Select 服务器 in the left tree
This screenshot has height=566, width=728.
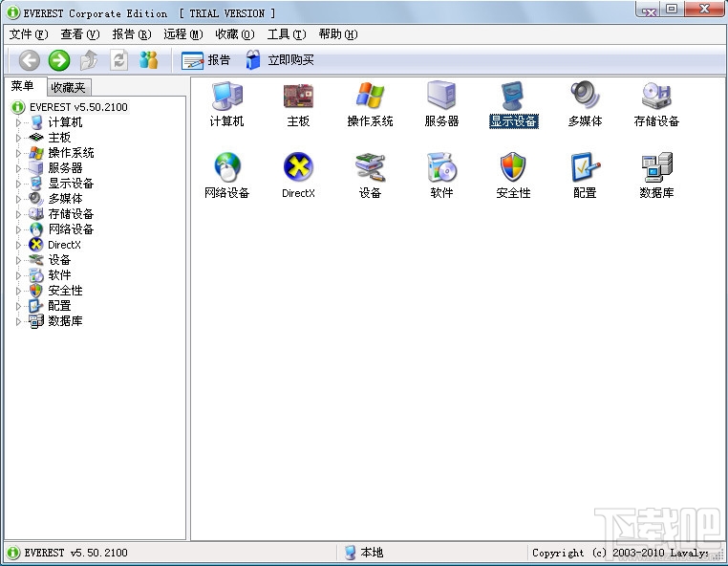[x=66, y=168]
